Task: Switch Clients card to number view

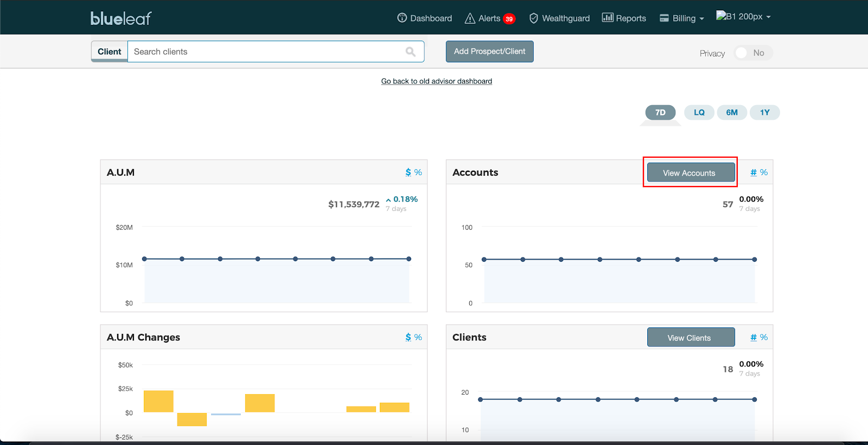Action: click(x=754, y=337)
